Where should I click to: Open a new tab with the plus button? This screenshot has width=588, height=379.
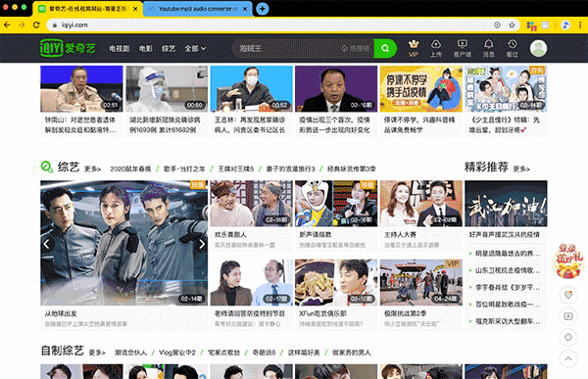[x=262, y=9]
